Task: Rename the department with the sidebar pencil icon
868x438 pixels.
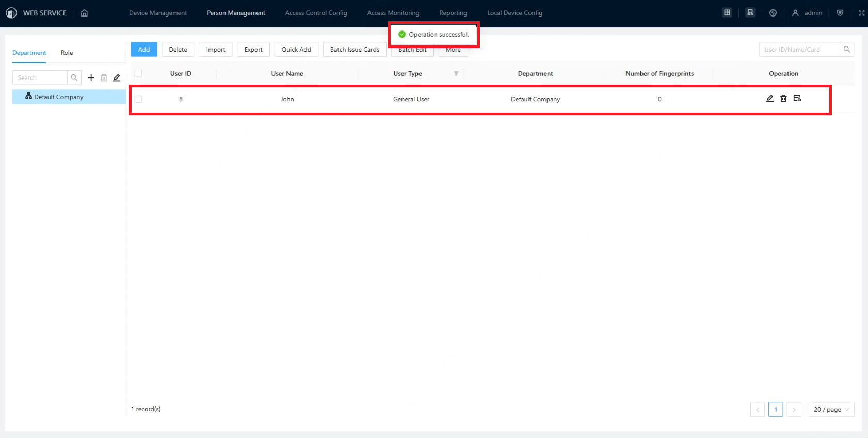Action: tap(117, 77)
